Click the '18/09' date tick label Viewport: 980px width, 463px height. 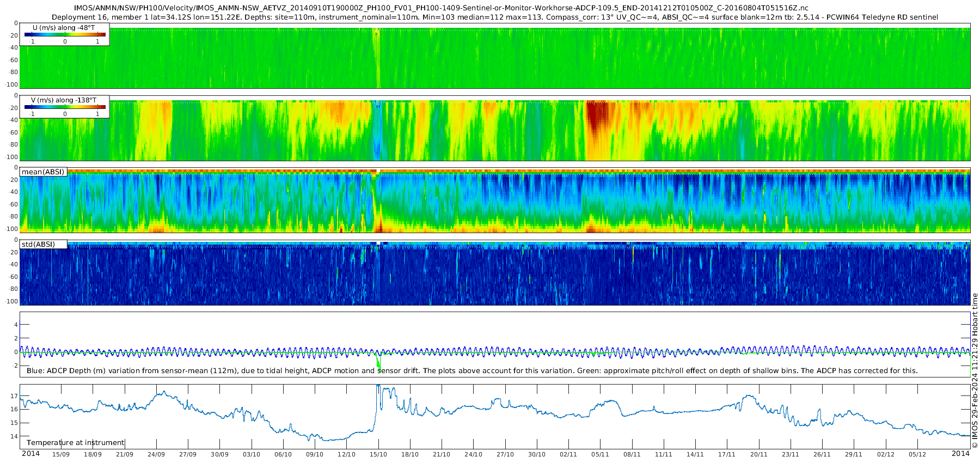click(x=93, y=454)
